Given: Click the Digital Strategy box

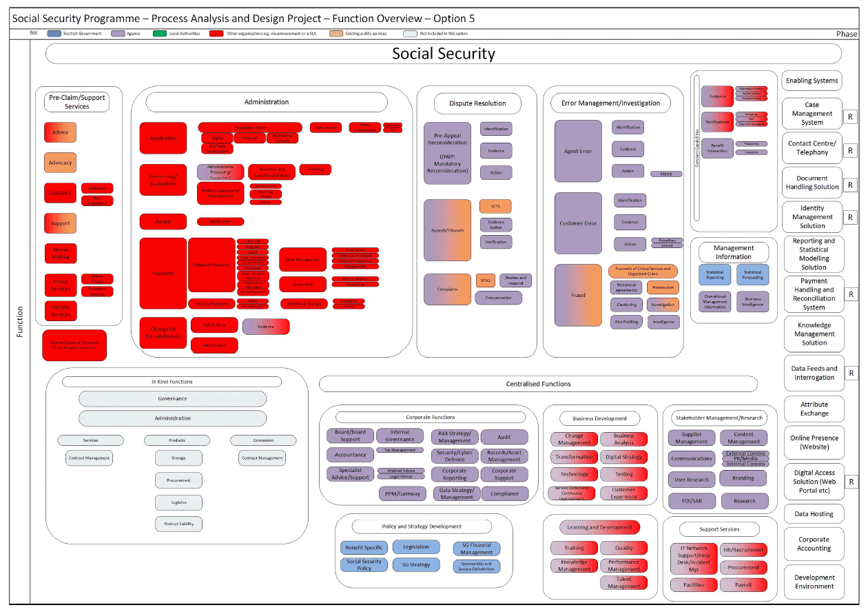Looking at the screenshot, I should coord(623,457).
